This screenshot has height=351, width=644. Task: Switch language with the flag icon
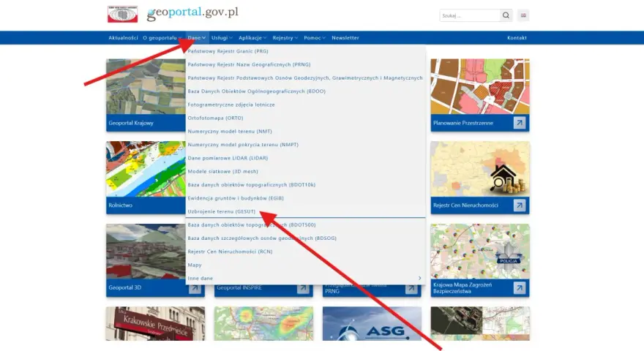(x=523, y=15)
